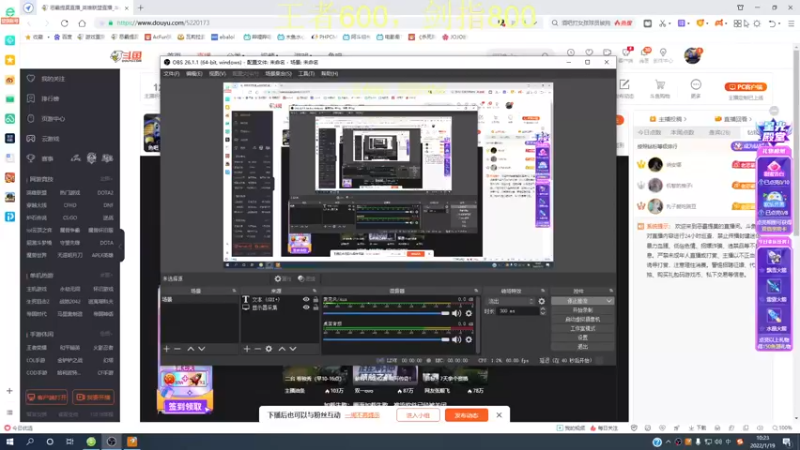Click the 300 ms transition duration field
Viewport: 800px width, 450px height.
pos(518,311)
